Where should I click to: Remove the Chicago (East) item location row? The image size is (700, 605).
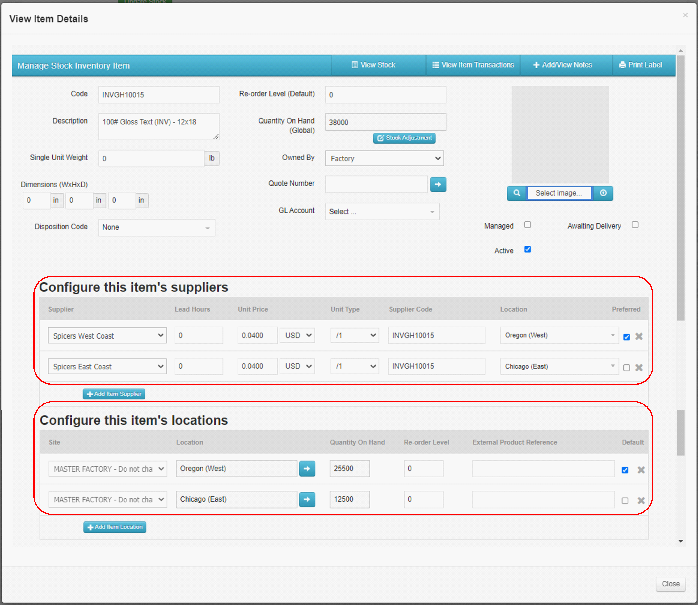[x=642, y=501]
